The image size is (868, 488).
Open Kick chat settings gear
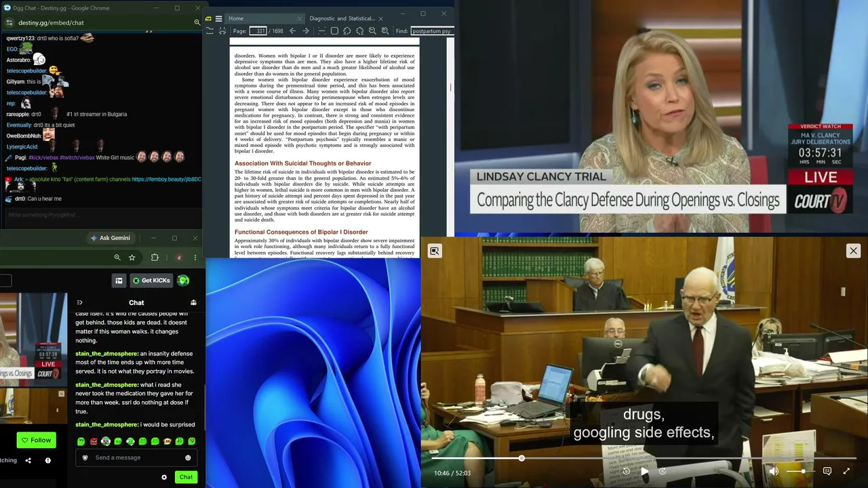point(164,477)
